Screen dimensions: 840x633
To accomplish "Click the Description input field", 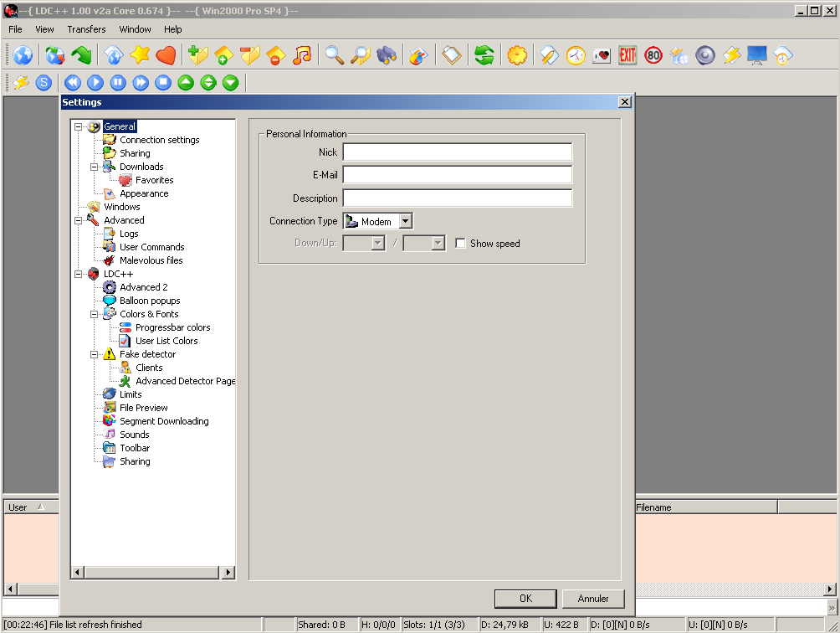I will (458, 198).
